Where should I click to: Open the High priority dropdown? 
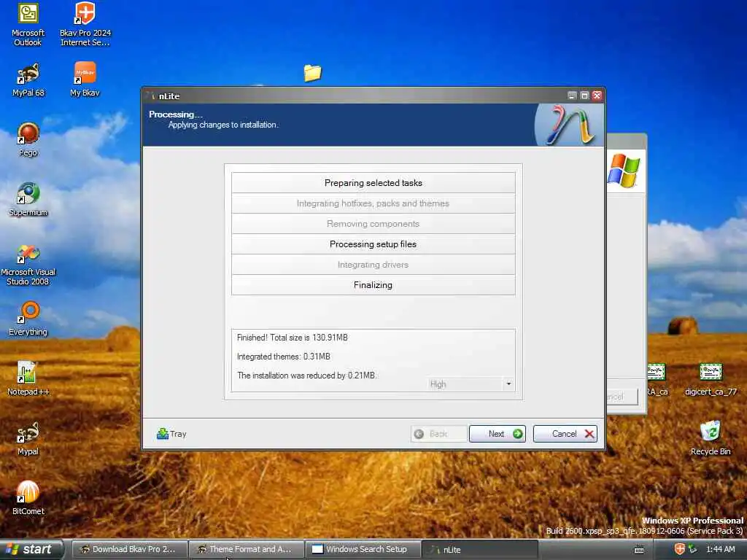point(471,384)
